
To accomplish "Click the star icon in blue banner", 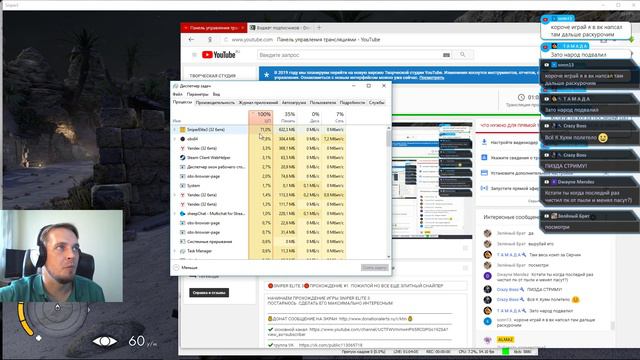I will [x=267, y=75].
